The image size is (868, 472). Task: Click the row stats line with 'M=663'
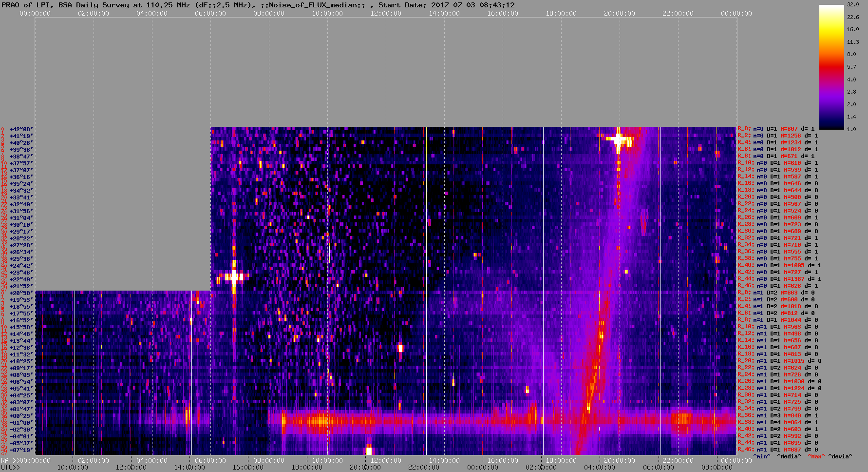776,293
